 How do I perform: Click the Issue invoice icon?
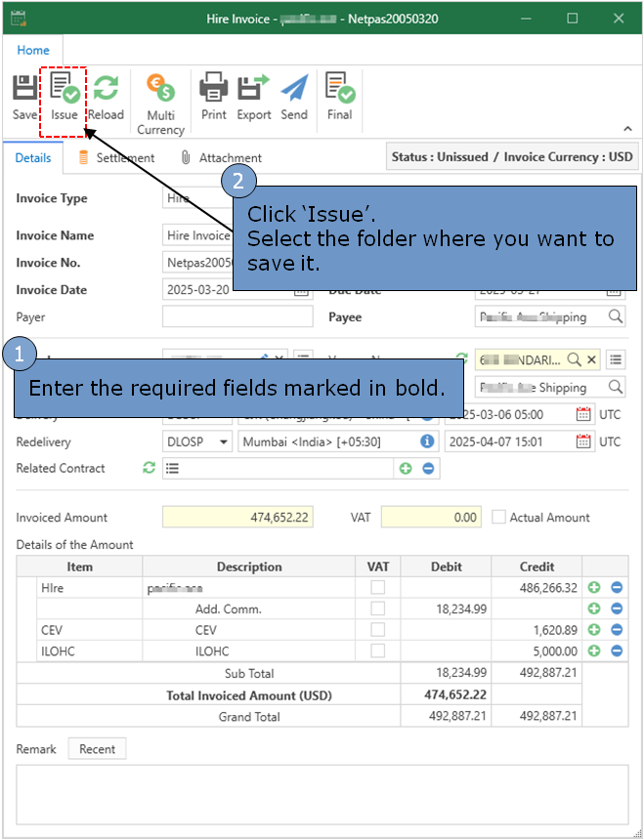coord(64,98)
